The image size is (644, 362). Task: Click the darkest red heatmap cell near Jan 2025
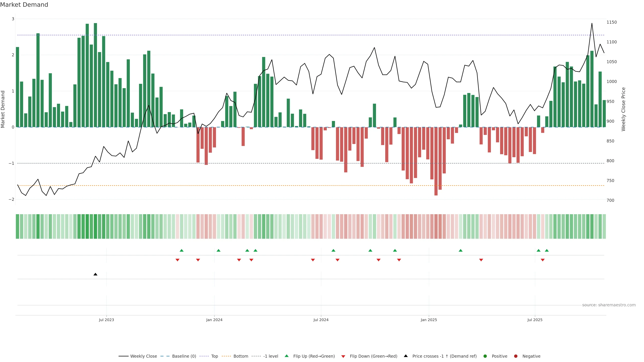click(x=436, y=226)
